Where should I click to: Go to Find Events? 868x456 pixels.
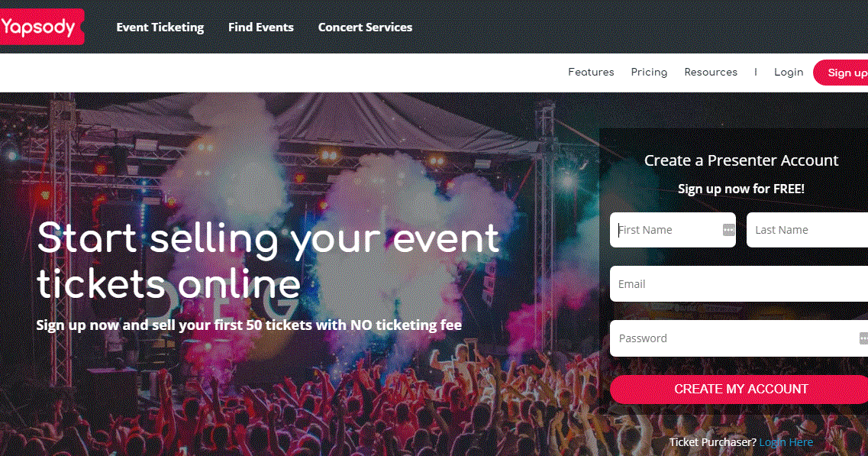pos(261,27)
